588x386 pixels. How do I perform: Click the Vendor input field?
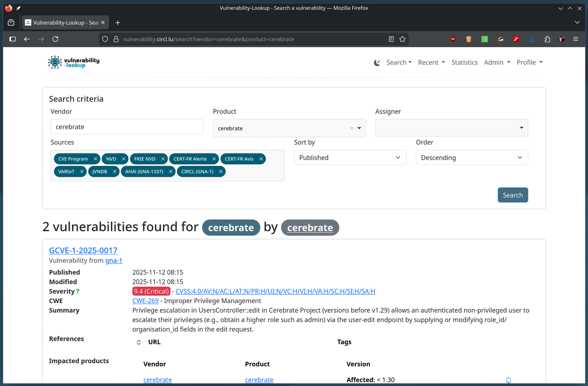coord(127,127)
